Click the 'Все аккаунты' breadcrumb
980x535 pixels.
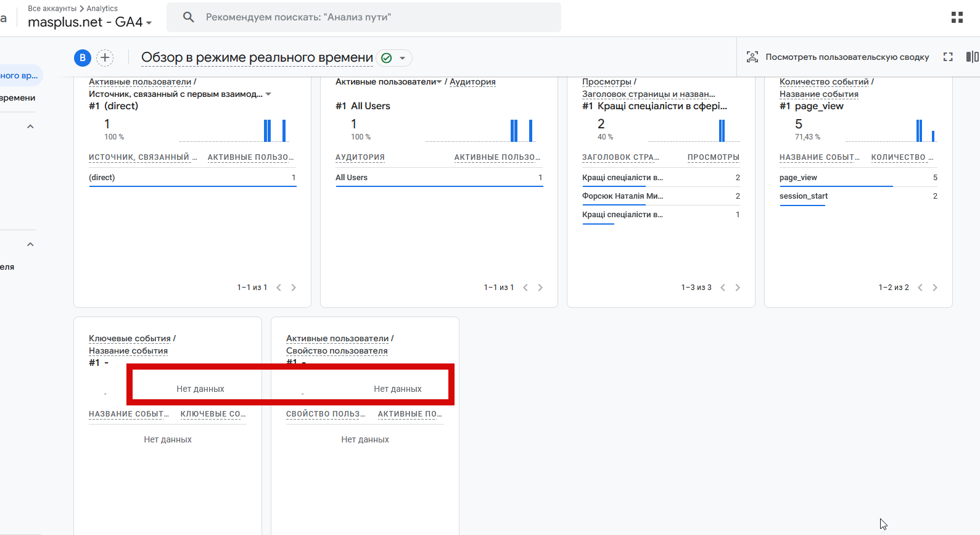[x=52, y=9]
